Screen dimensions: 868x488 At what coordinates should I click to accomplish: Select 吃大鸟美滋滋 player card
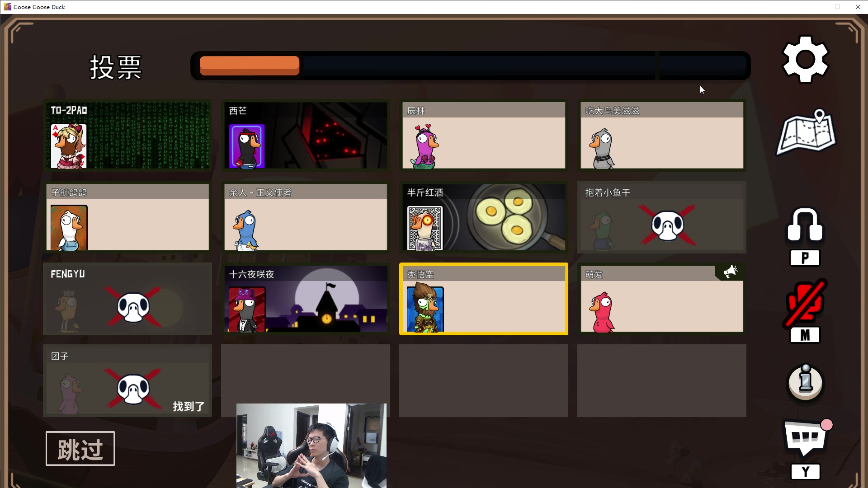tap(662, 136)
